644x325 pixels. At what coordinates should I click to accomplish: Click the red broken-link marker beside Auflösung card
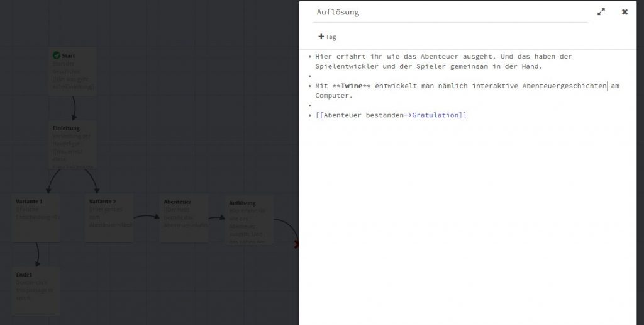tap(296, 245)
